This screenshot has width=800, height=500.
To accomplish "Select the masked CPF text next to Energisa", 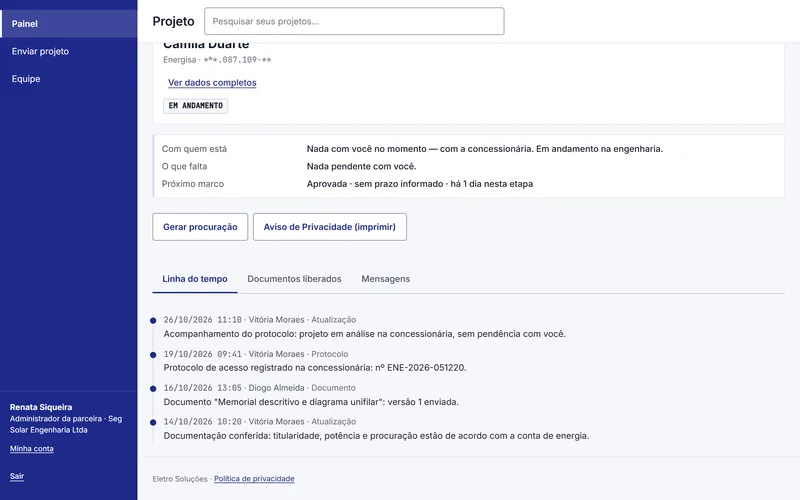I will coord(237,60).
